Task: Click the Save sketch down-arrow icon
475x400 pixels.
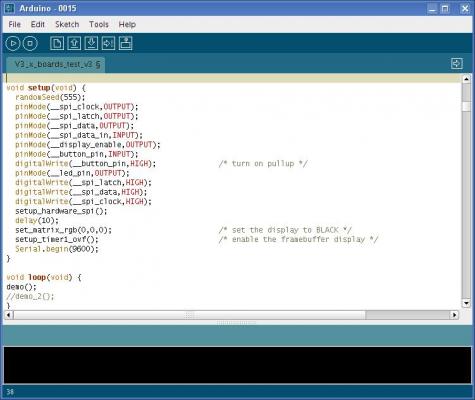Action: coord(91,43)
